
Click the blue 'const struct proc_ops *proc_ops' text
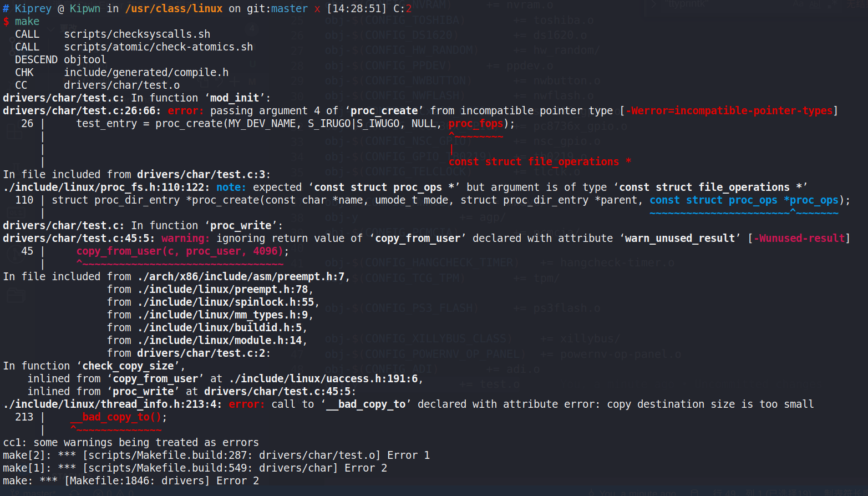(x=744, y=200)
